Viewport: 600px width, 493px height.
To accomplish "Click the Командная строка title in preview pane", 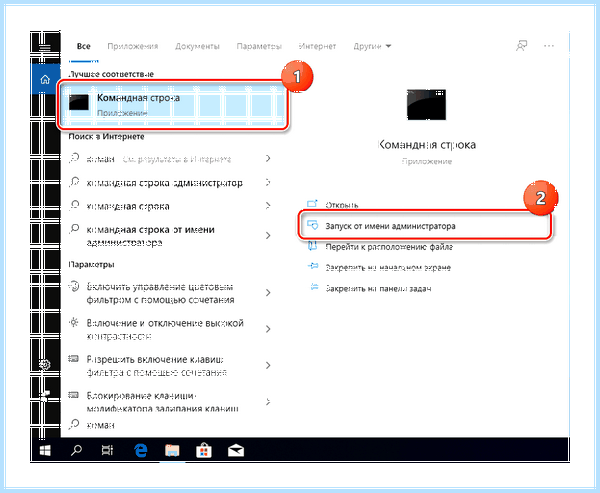I will point(427,145).
